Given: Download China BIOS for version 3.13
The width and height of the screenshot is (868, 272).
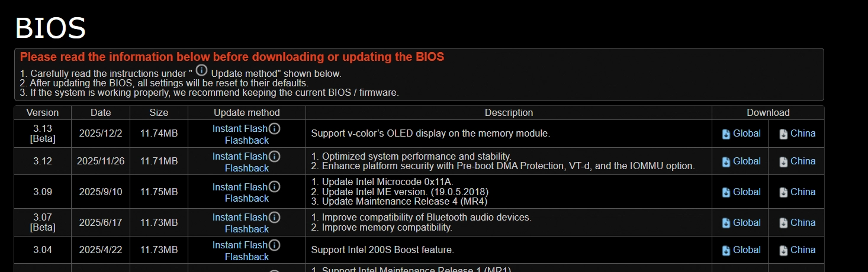Looking at the screenshot, I should pyautogui.click(x=802, y=134).
